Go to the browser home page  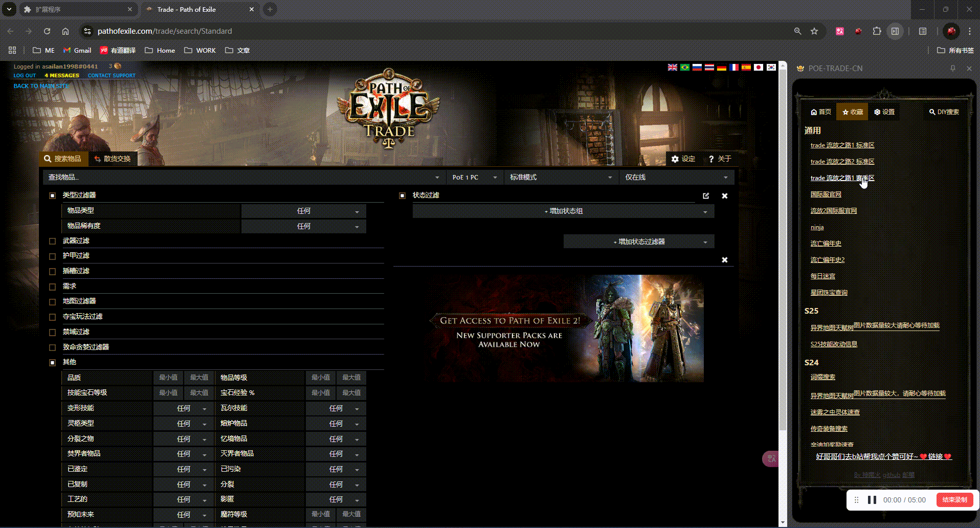65,31
